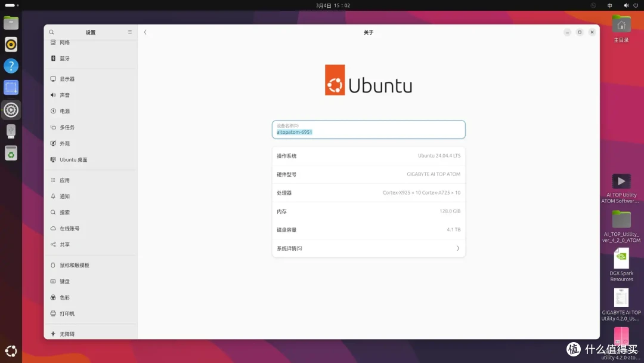Select the processor 'Cortex-X925 × 10' text
This screenshot has width=644, height=363.
click(x=401, y=193)
